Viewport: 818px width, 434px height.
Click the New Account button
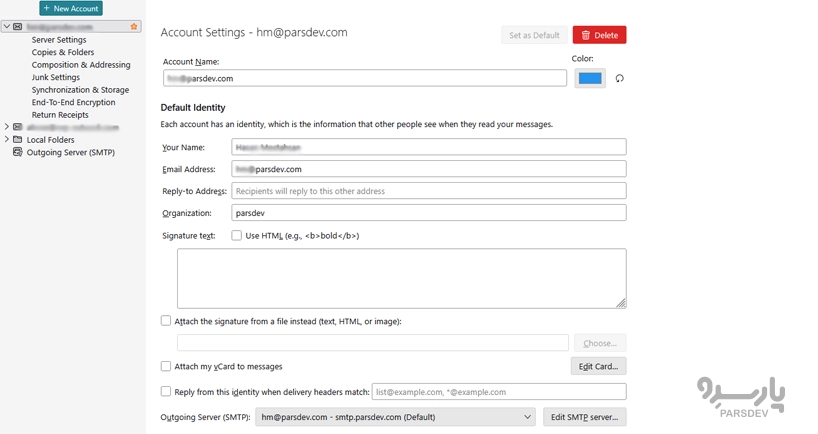coord(71,8)
